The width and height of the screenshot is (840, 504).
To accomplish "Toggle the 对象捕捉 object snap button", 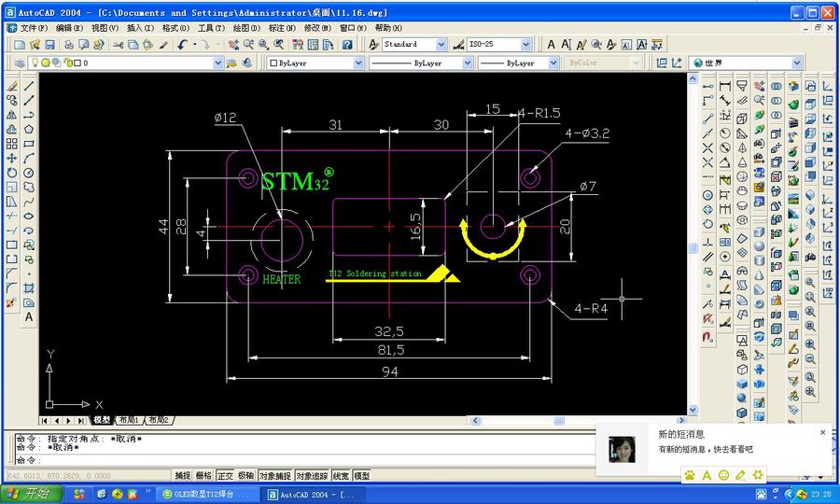I will click(x=275, y=476).
